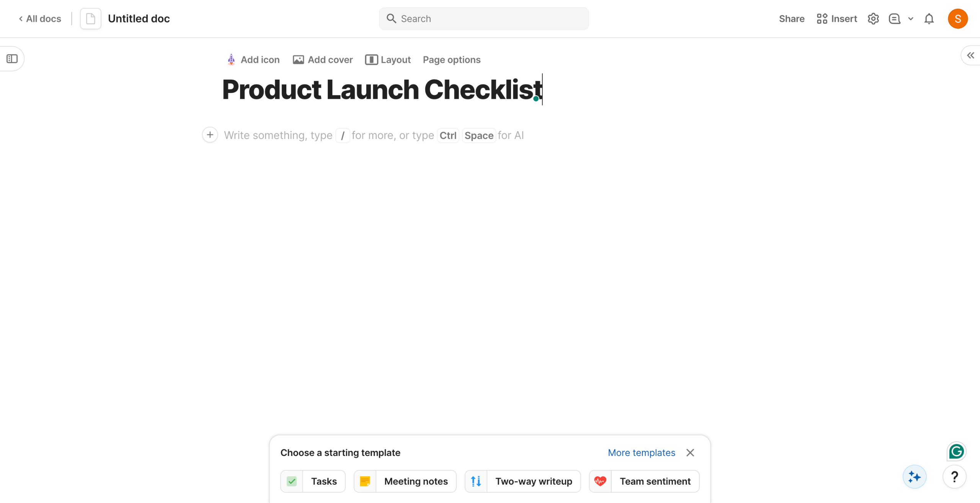Open the AI sparkle assistant button
The height and width of the screenshot is (503, 980).
click(x=914, y=477)
